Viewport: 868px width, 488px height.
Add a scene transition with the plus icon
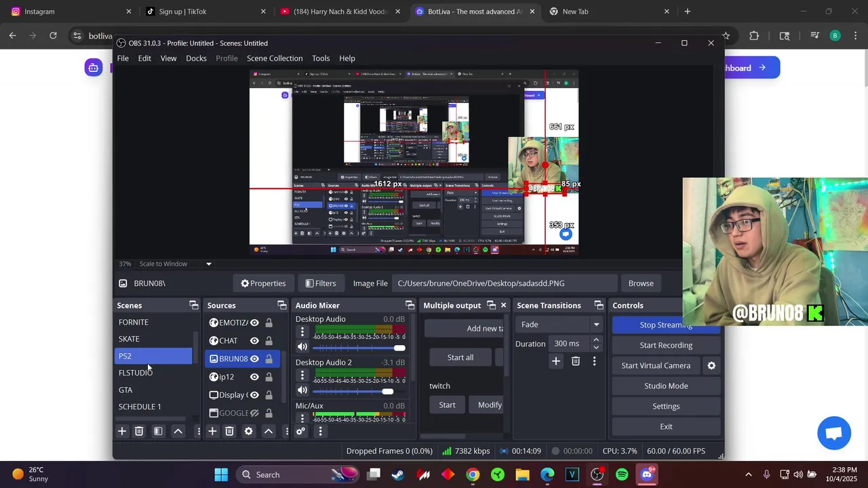click(x=556, y=361)
